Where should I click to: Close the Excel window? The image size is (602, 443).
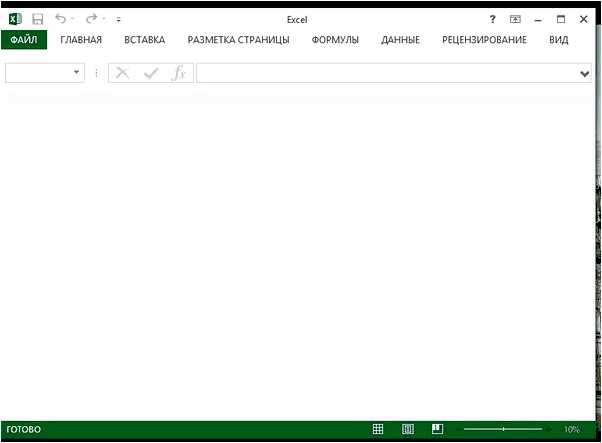pos(584,19)
